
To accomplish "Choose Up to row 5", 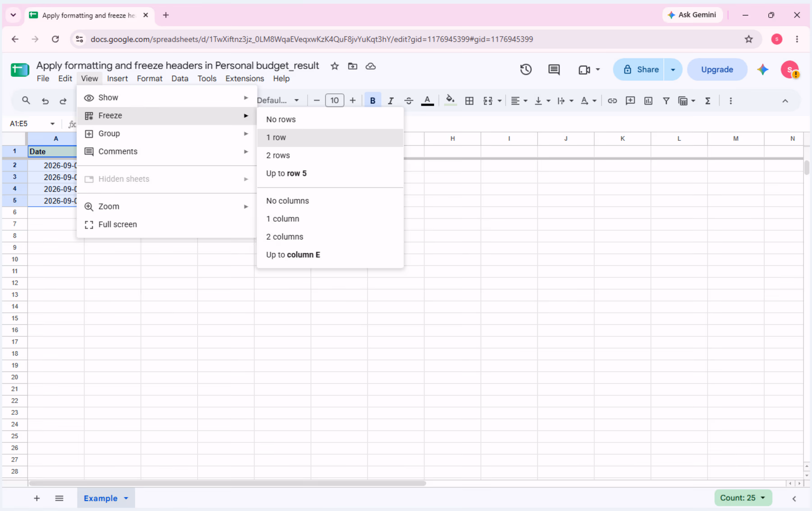I will point(330,173).
